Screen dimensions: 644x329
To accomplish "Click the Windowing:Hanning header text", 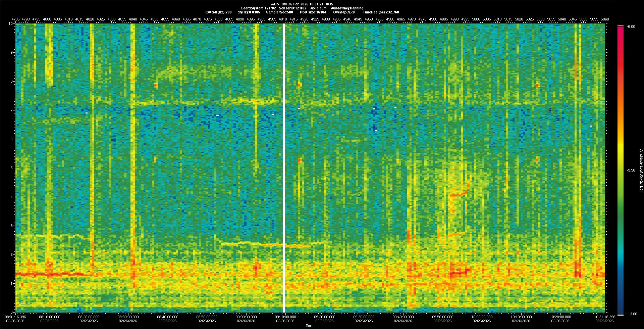I will [x=347, y=8].
